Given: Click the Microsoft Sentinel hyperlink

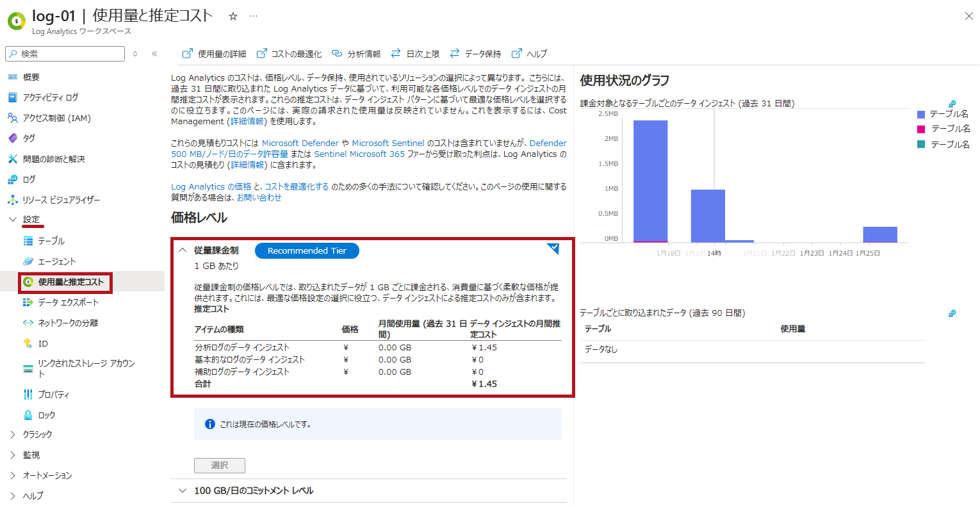Looking at the screenshot, I should [388, 143].
